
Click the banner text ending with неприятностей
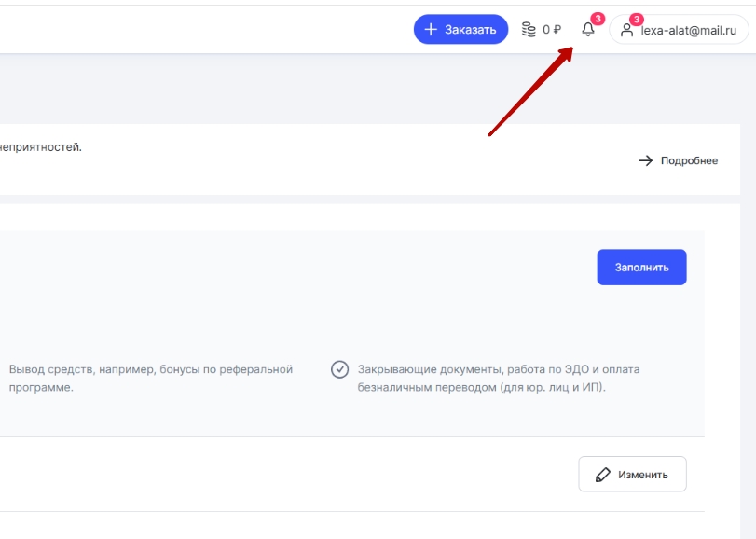pyautogui.click(x=41, y=146)
